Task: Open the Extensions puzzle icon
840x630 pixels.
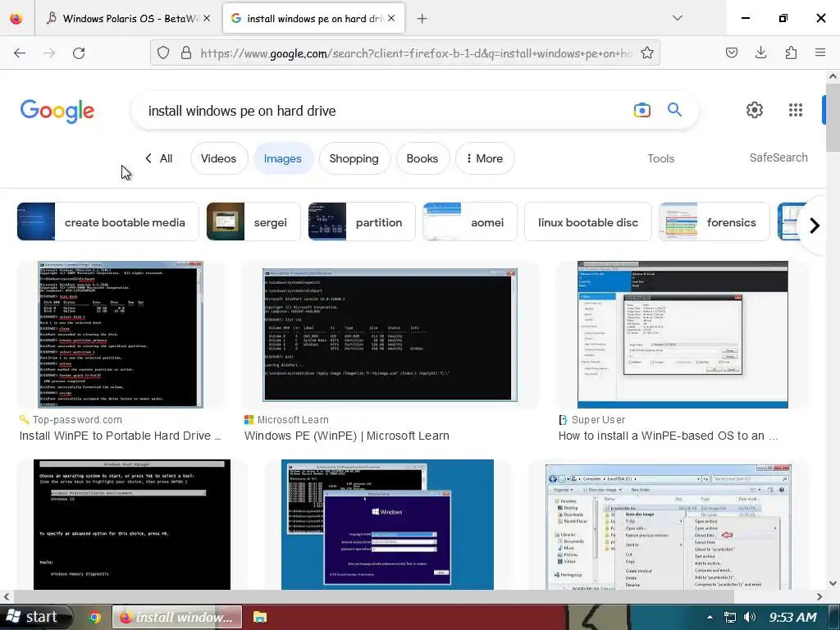Action: pos(791,52)
